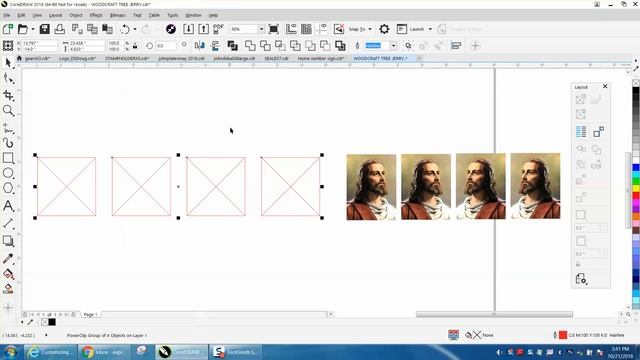Click the No Color swatch atop palette
640x360 pixels.
(636, 83)
